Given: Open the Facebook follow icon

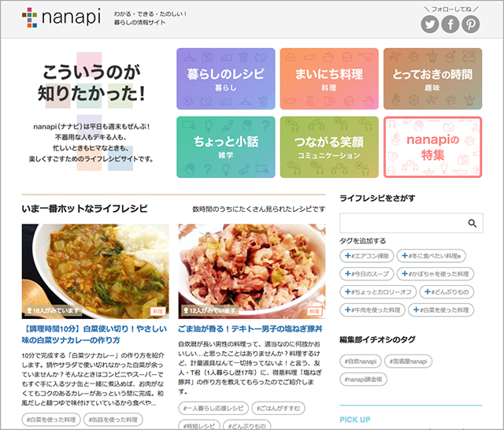Looking at the screenshot, I should pyautogui.click(x=450, y=24).
